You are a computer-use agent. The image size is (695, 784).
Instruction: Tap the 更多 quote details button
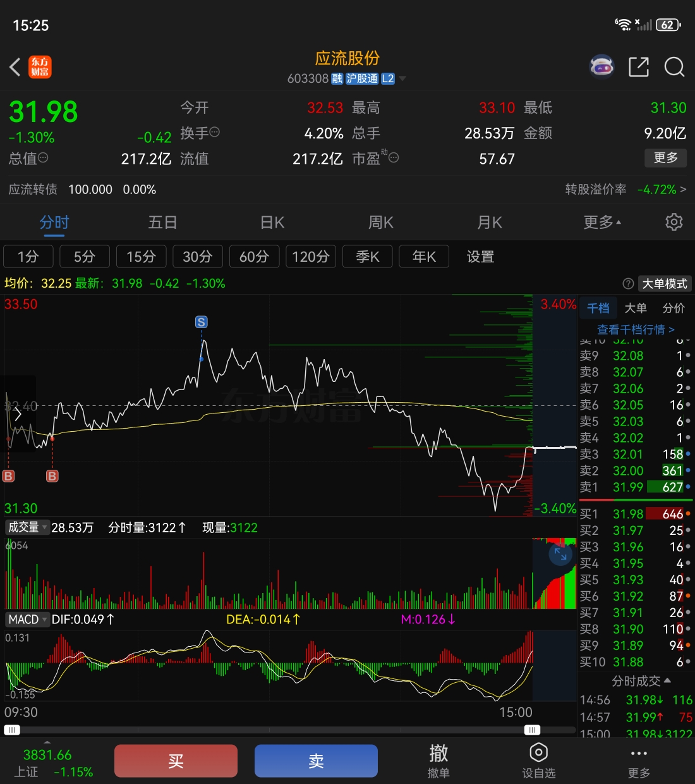click(665, 157)
